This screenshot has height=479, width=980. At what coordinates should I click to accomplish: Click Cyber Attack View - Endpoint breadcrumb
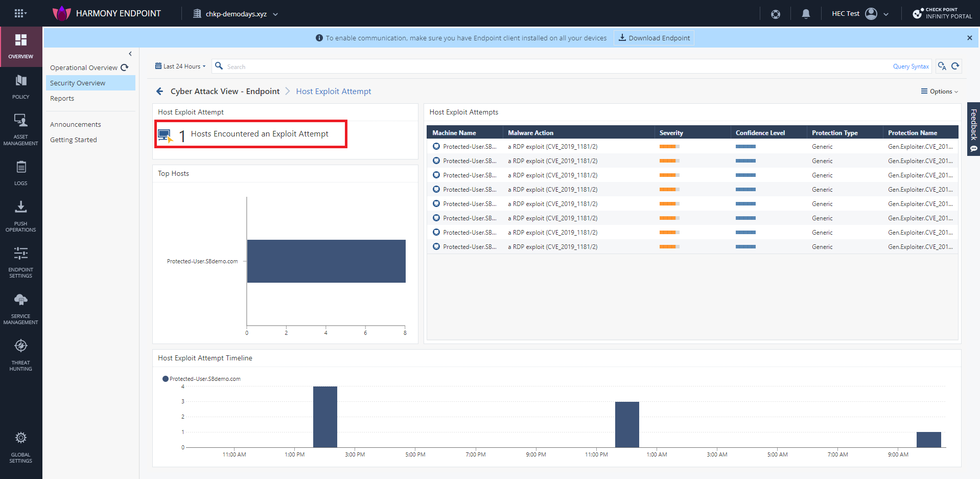tap(225, 91)
